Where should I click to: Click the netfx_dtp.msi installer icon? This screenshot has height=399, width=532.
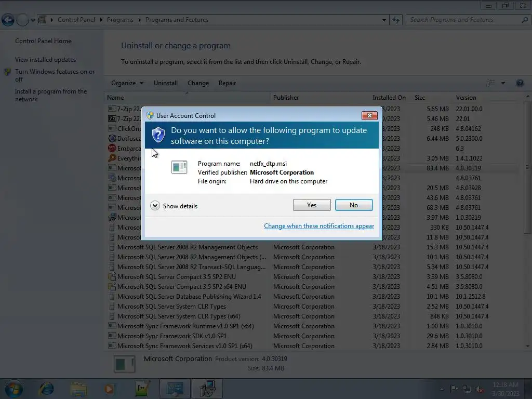point(179,167)
